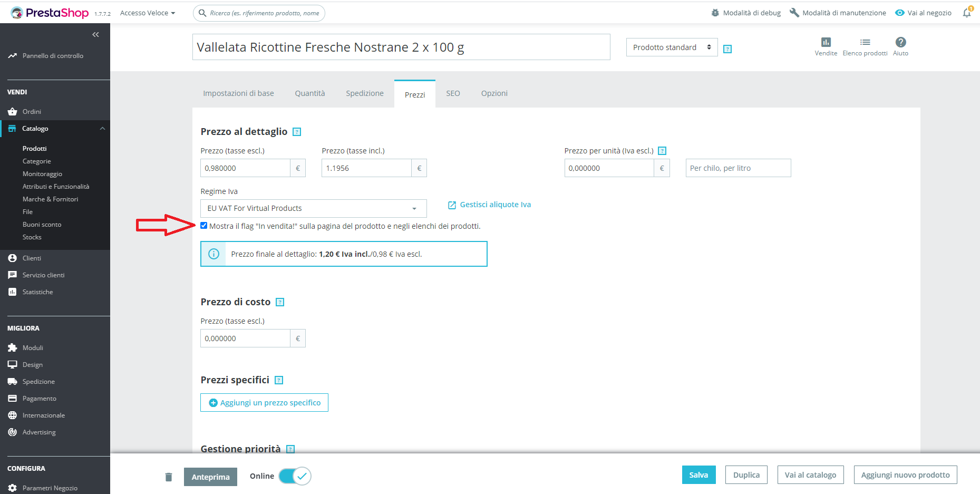The width and height of the screenshot is (980, 494).
Task: Open Elenco prodotti list icon
Action: pyautogui.click(x=865, y=42)
